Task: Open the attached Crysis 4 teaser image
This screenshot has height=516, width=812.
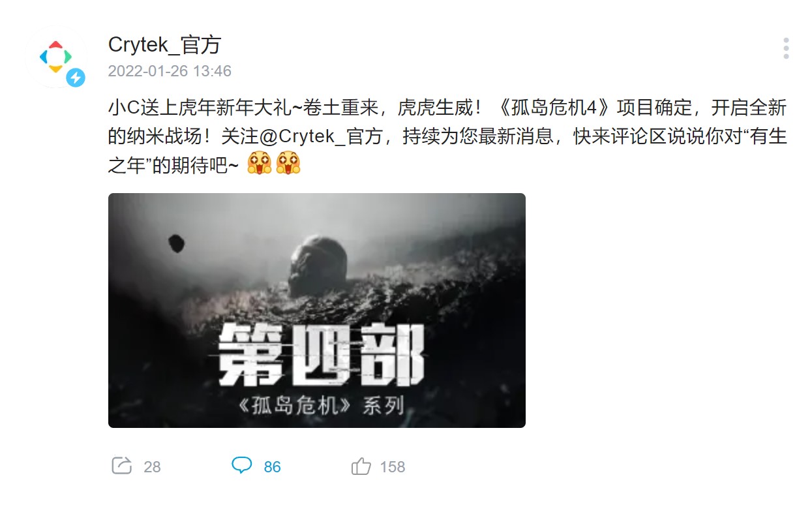Action: tap(317, 311)
